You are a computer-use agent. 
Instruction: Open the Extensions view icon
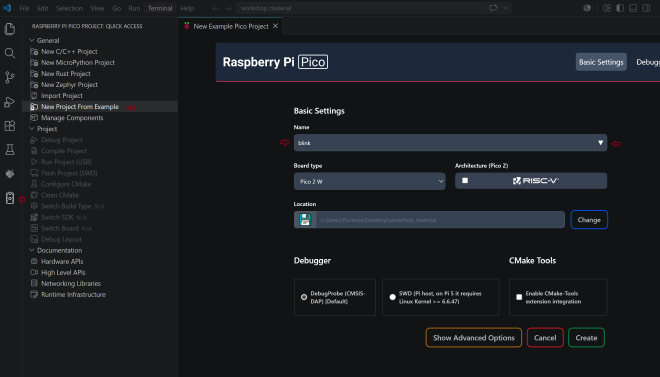[10, 125]
